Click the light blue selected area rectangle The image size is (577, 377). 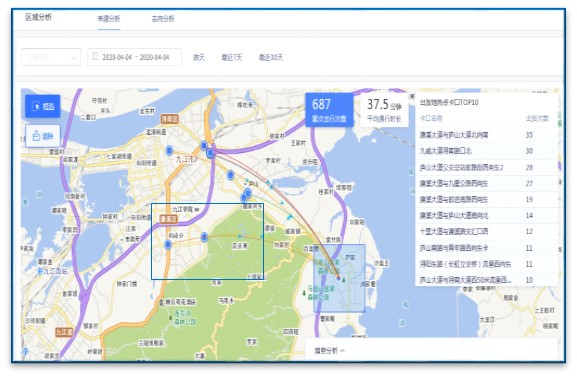339,278
